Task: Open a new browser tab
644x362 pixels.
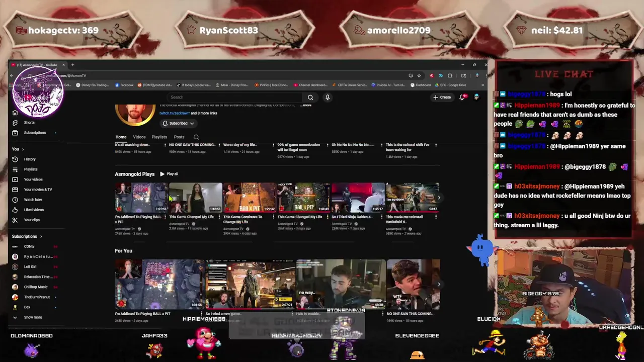Action: [x=72, y=65]
